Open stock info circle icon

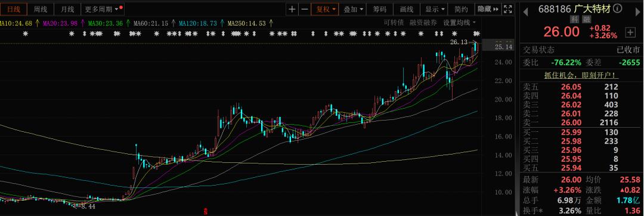point(627,9)
